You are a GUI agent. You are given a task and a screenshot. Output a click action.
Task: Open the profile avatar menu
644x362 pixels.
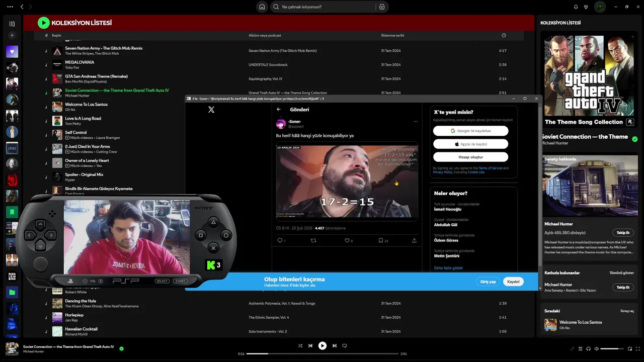pos(600,7)
